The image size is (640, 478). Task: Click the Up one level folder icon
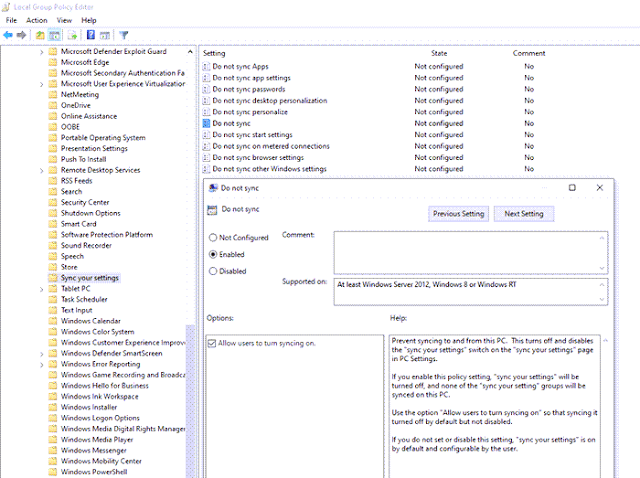click(x=40, y=35)
